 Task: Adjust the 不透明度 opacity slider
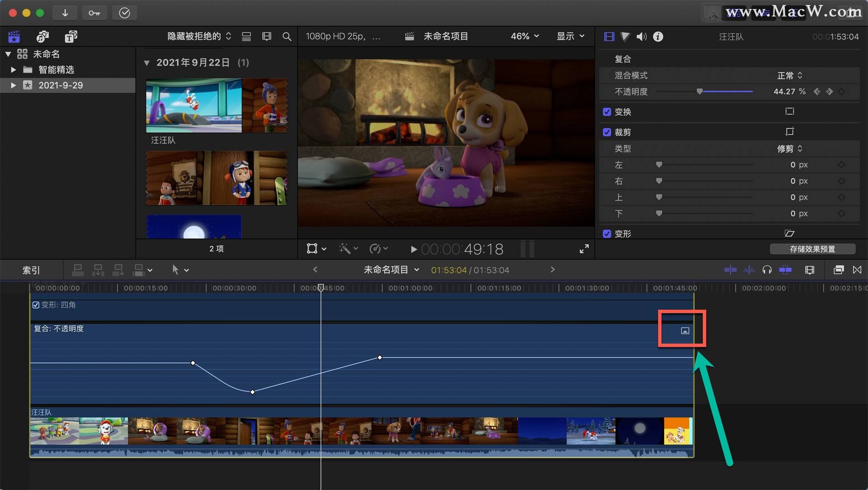[704, 92]
